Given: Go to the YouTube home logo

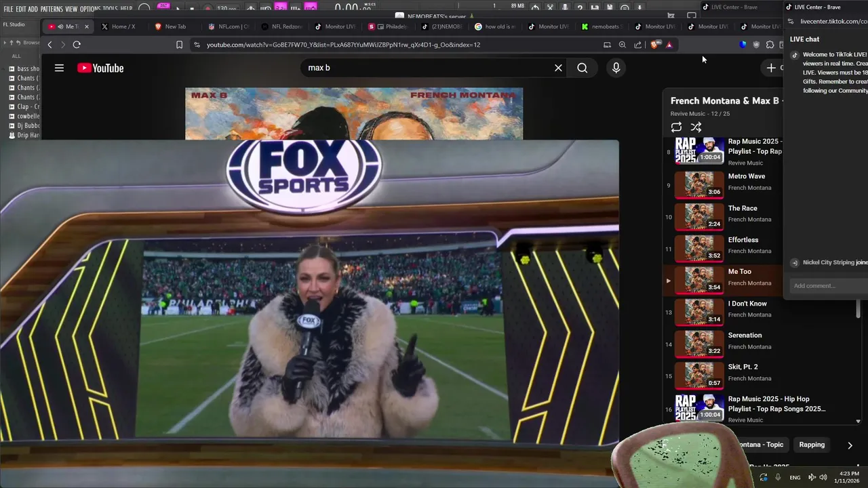Looking at the screenshot, I should [x=100, y=68].
